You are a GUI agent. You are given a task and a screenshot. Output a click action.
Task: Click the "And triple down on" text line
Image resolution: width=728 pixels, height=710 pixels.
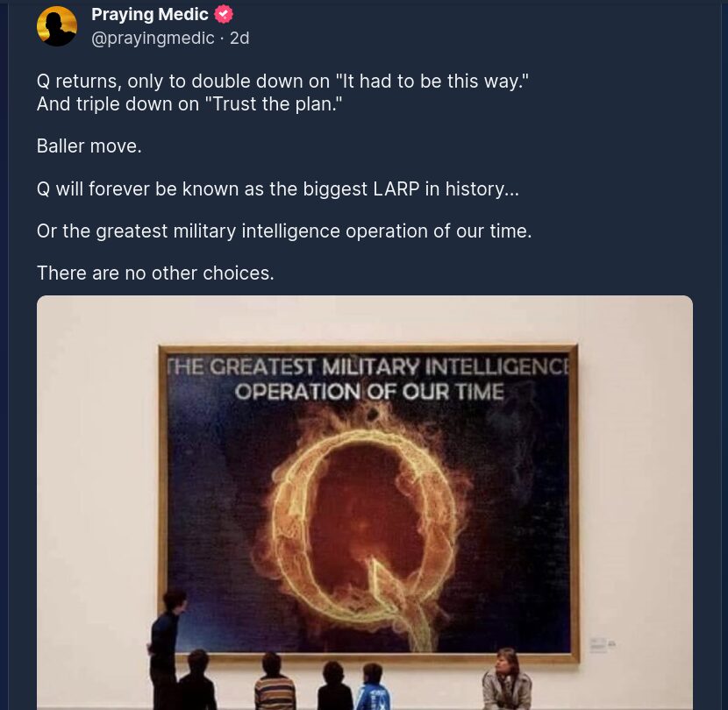click(189, 103)
